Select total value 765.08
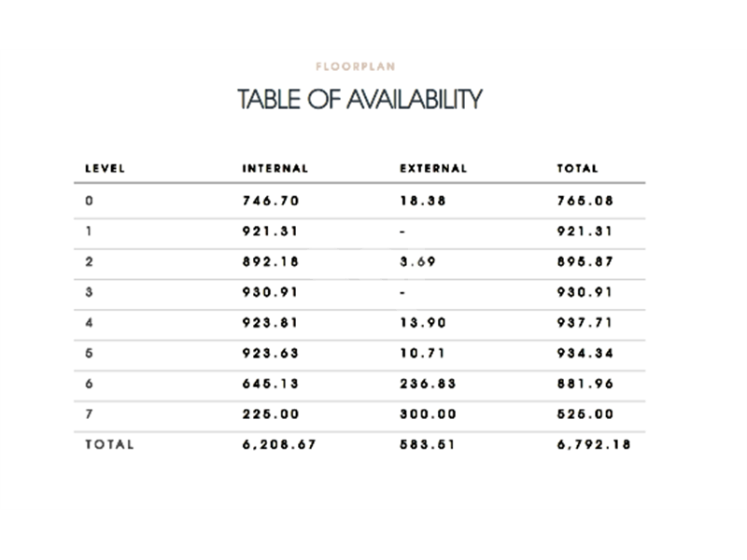The height and width of the screenshot is (560, 747). pyautogui.click(x=585, y=201)
